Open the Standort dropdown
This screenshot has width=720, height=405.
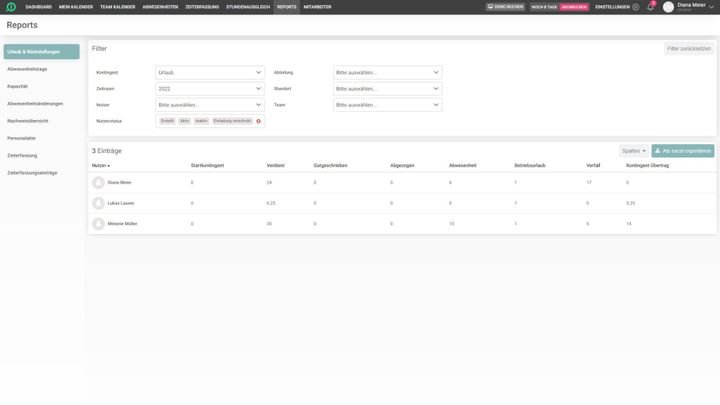(387, 88)
